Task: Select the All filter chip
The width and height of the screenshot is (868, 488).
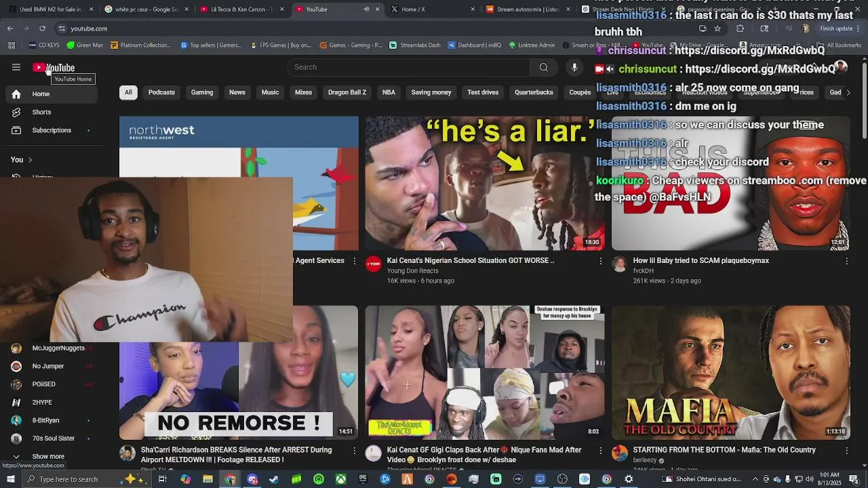Action: click(128, 92)
